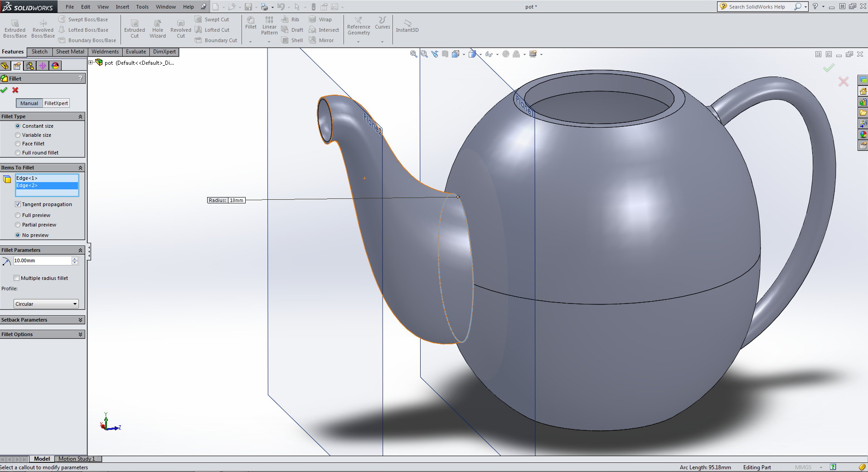Open the DisplayManager tab icon
Screen dimensions: 868x472
pyautogui.click(x=55, y=66)
